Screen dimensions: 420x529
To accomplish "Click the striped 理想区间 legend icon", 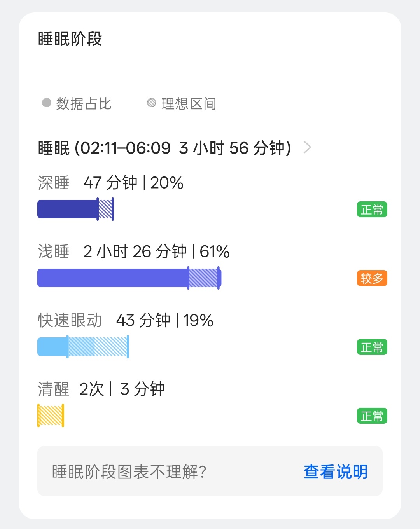I will (x=152, y=103).
